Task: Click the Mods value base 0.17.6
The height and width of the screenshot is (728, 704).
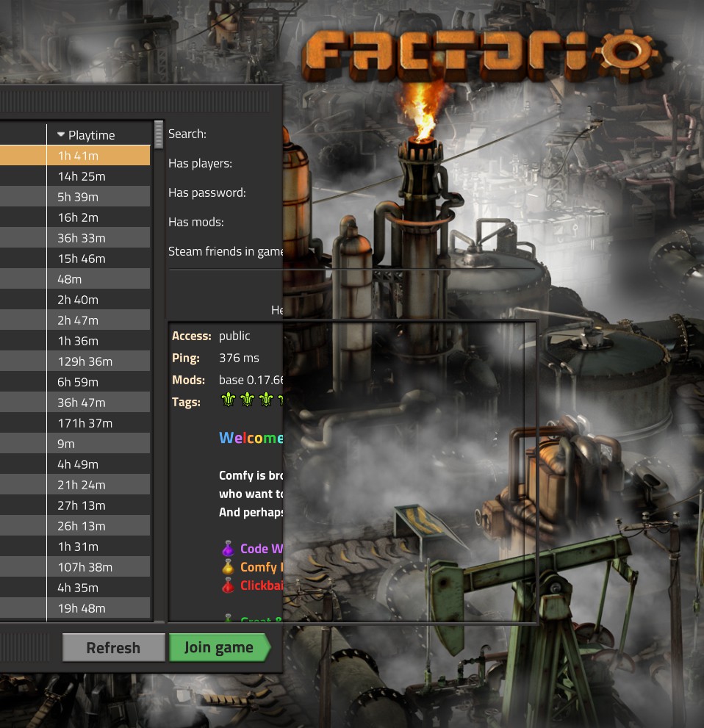Action: tap(251, 380)
